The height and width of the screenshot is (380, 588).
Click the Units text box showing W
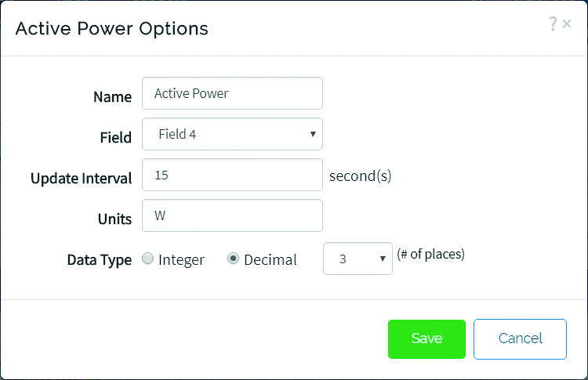point(232,215)
